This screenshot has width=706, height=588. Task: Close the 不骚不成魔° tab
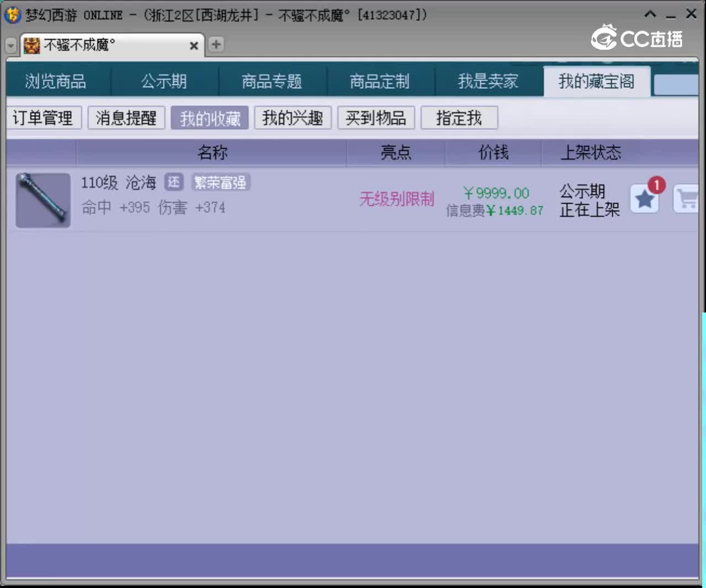click(x=194, y=46)
